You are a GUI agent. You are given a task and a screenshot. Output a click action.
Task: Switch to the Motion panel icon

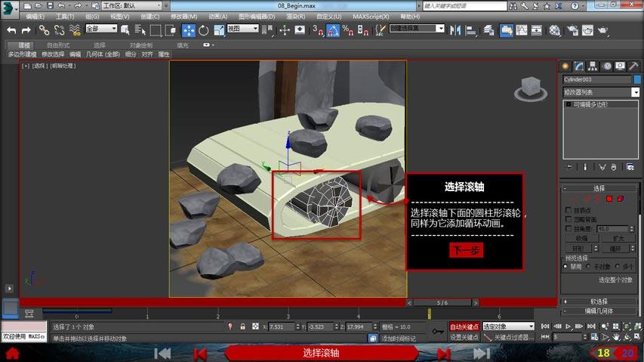606,67
